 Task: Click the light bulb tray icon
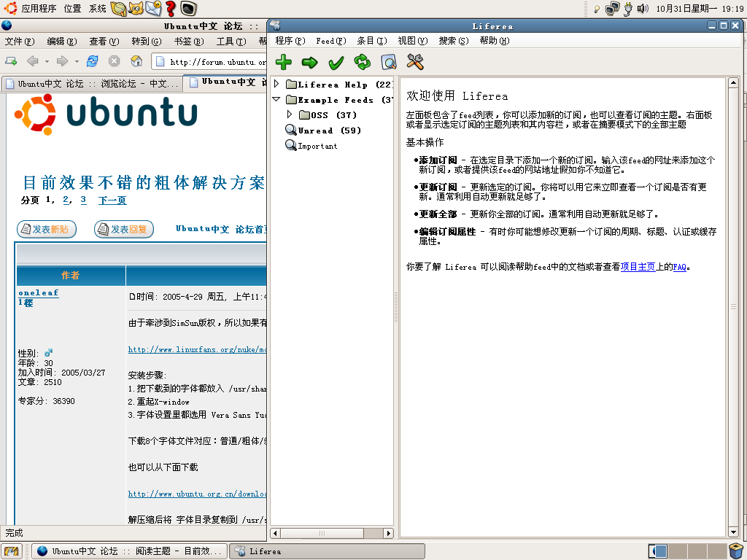click(597, 9)
